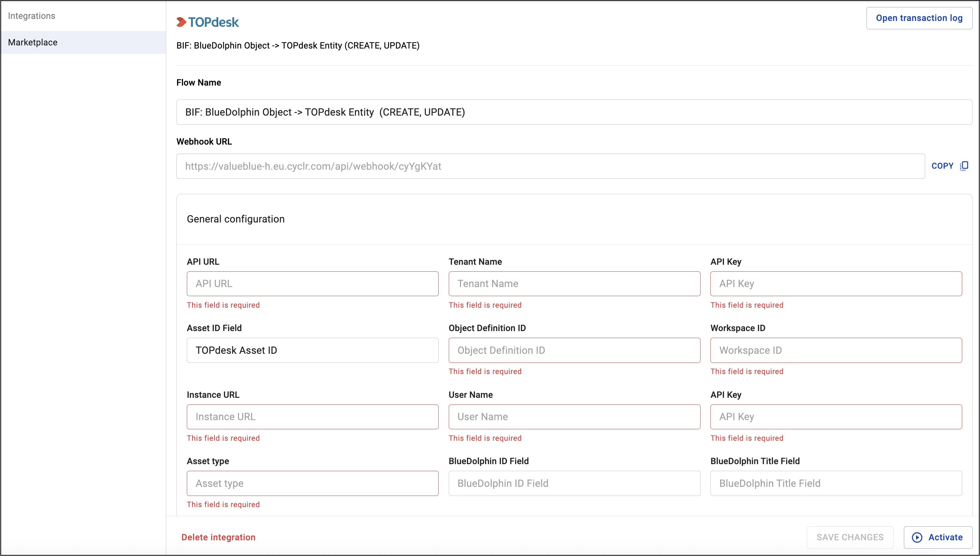Click 'This field is required' under Workspace ID

(747, 372)
